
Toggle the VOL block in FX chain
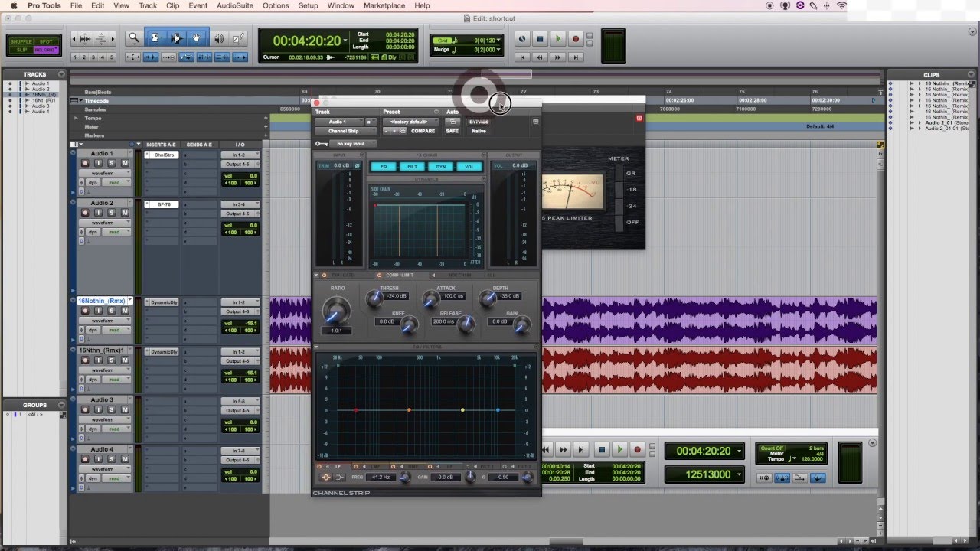(x=469, y=166)
